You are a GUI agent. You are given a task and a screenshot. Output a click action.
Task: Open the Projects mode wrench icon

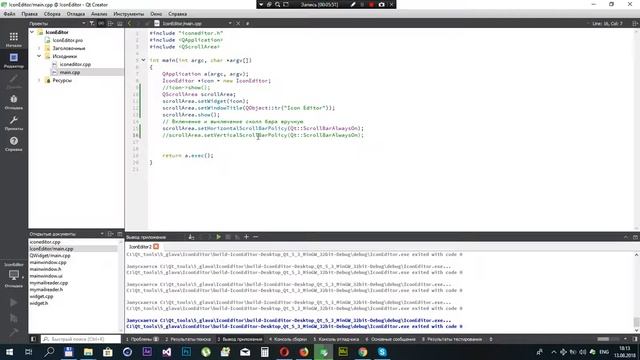[13, 122]
